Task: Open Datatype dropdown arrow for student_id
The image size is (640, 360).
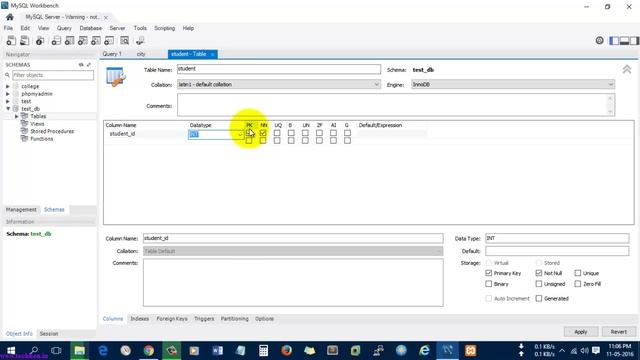Action: [x=240, y=134]
